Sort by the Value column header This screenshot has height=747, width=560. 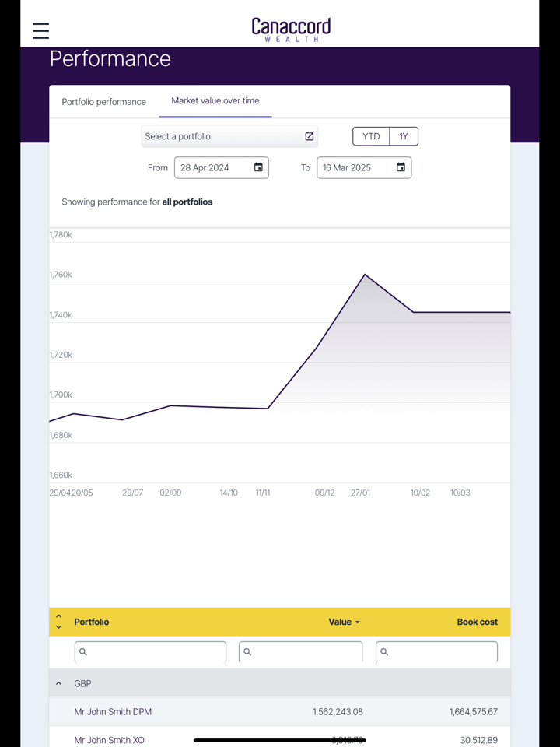click(343, 622)
